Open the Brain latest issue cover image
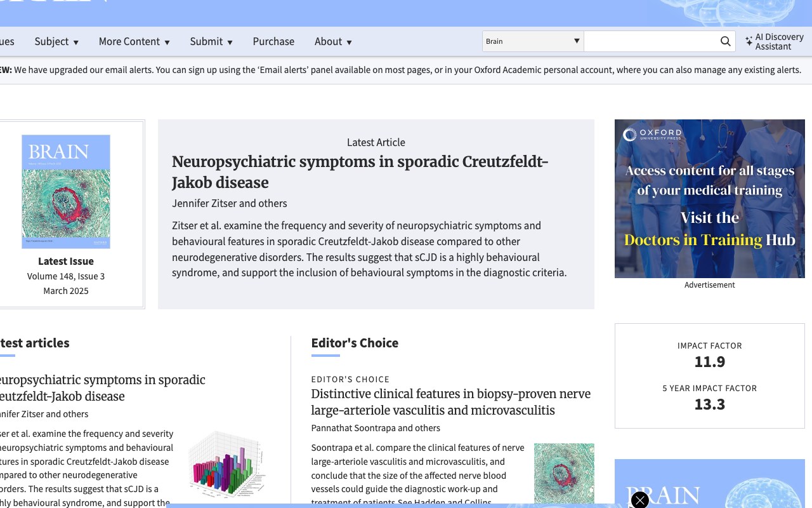The width and height of the screenshot is (812, 508). coord(66,191)
